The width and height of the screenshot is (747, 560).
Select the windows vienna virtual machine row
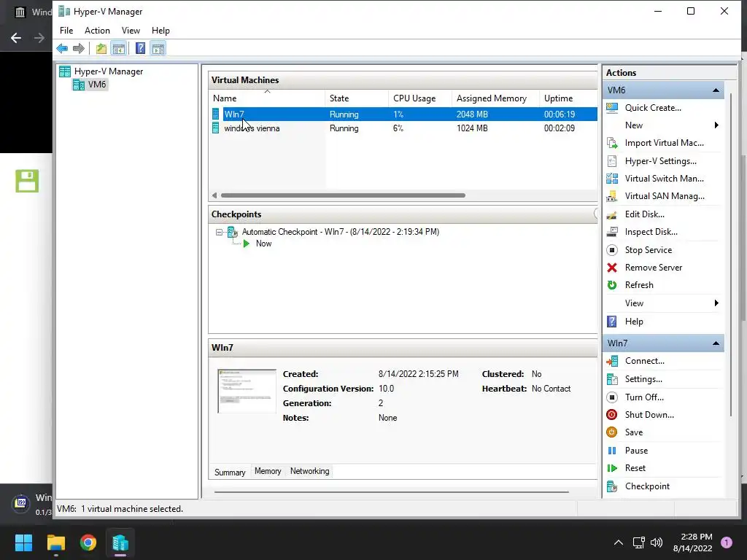[x=404, y=128]
